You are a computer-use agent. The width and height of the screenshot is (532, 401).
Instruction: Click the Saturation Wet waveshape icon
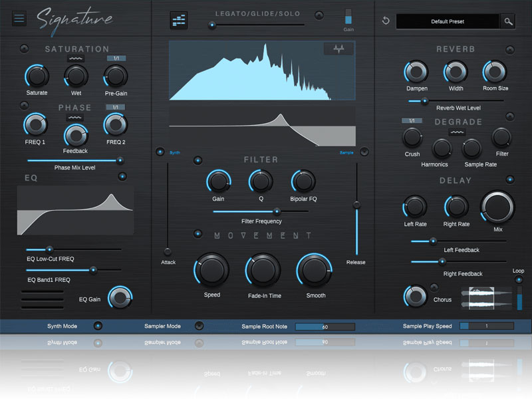76,59
